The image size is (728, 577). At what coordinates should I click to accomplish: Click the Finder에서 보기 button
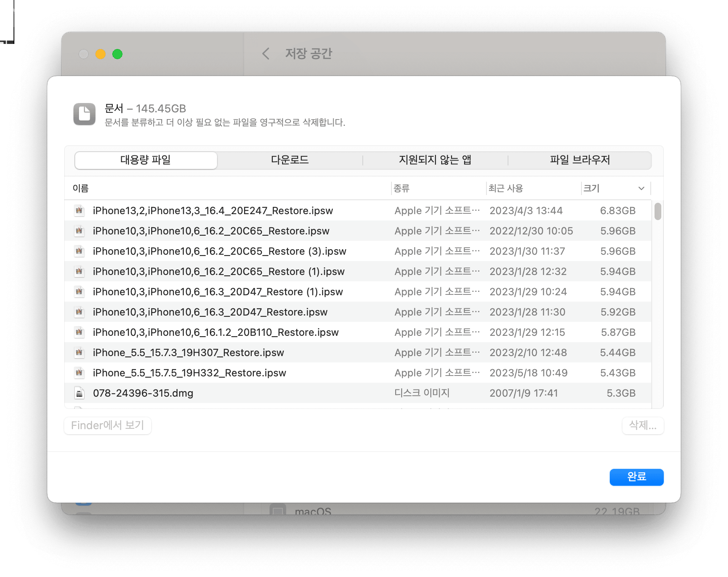[x=108, y=425]
